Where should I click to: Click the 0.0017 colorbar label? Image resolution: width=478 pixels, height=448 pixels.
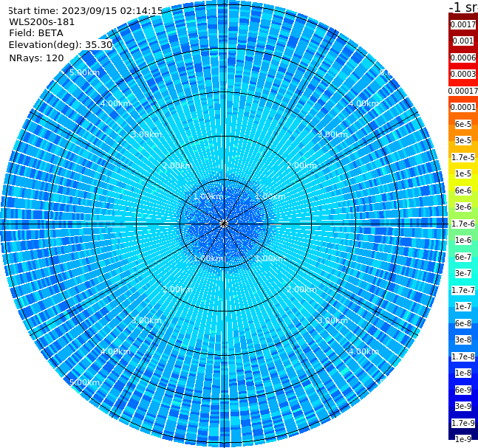[463, 24]
